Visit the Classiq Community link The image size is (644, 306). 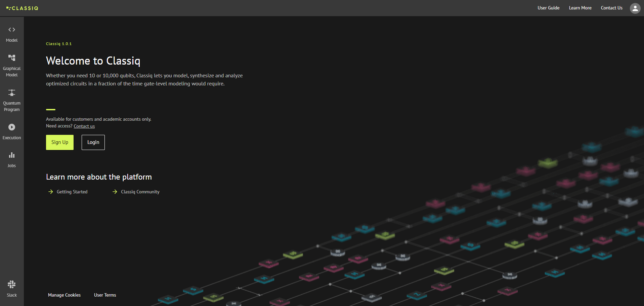pos(140,192)
